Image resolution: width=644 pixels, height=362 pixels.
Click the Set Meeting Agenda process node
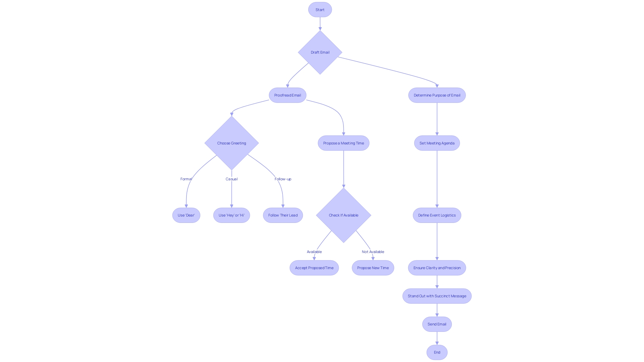[437, 143]
